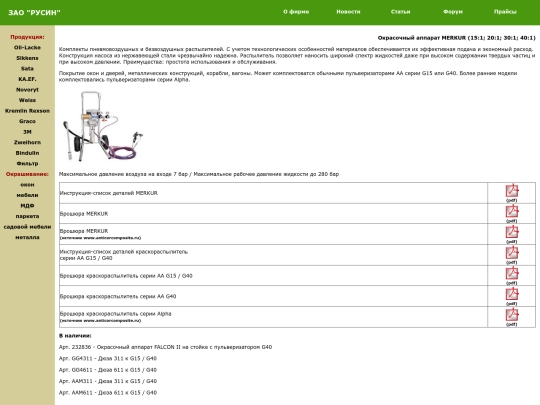
Task: Click the В наличии: heading
Action: [75, 335]
